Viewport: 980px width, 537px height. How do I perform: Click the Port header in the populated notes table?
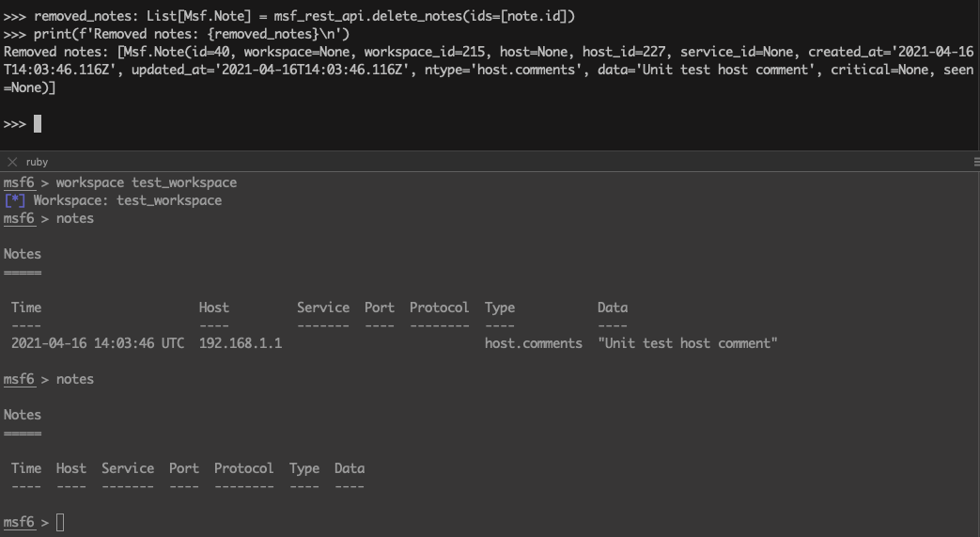tap(380, 308)
